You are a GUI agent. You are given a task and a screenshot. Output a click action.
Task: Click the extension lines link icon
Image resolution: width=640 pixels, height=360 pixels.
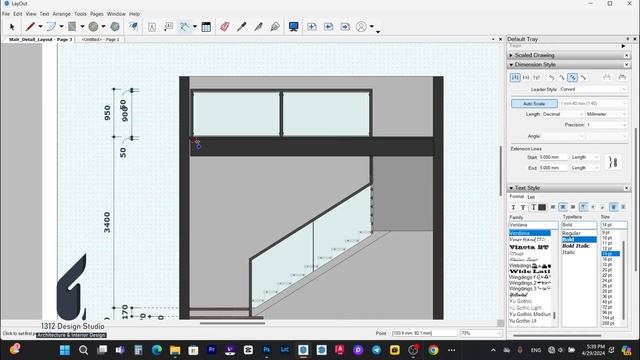(613, 162)
